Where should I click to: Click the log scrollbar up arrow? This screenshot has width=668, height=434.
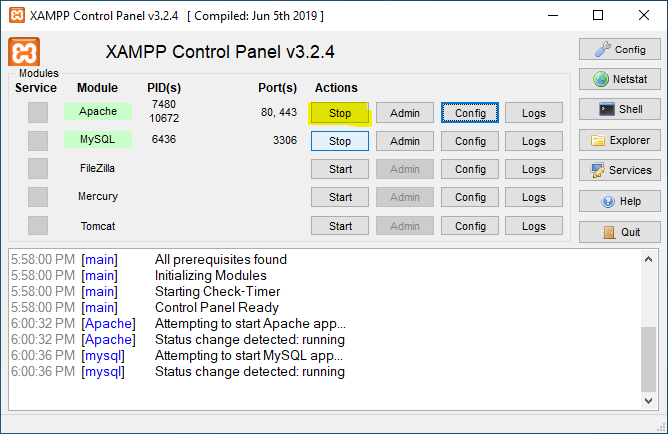(x=648, y=259)
